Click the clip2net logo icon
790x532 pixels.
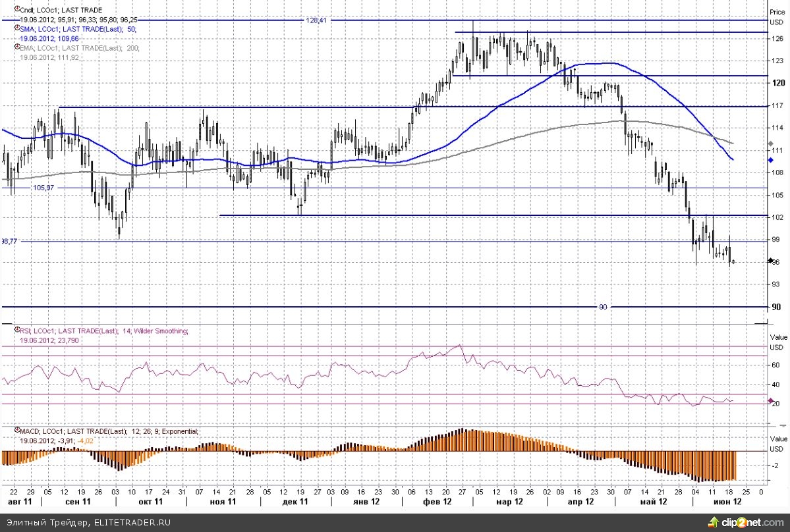pos(712,522)
